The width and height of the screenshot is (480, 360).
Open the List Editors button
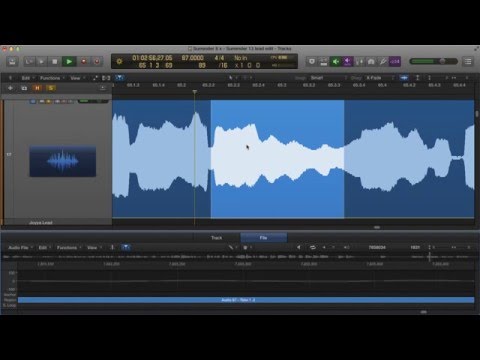click(x=468, y=61)
